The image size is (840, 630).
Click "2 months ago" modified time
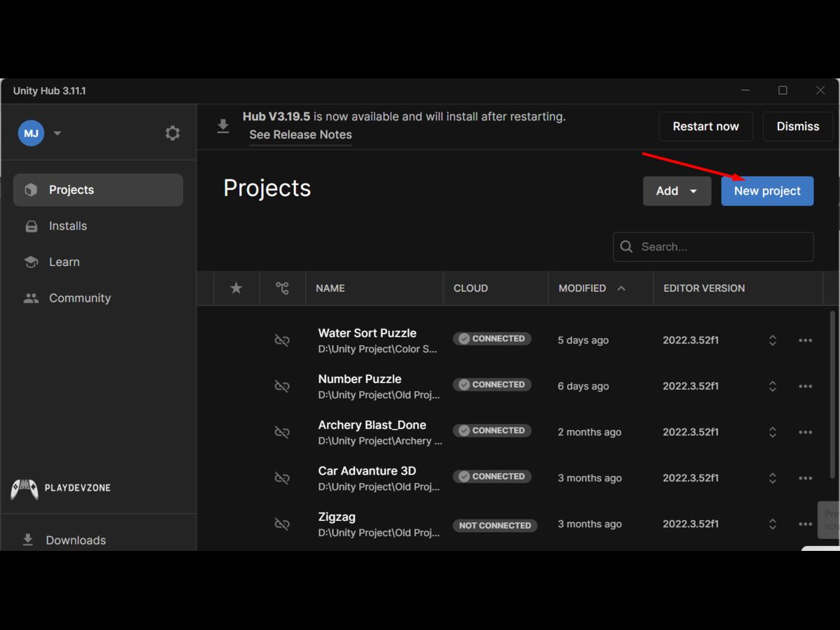(589, 432)
